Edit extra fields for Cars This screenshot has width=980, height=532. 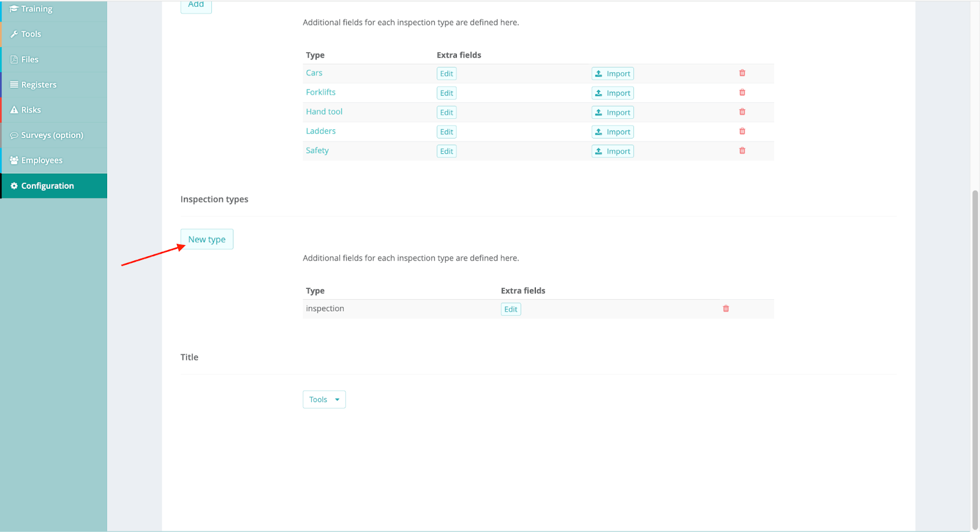pyautogui.click(x=447, y=74)
